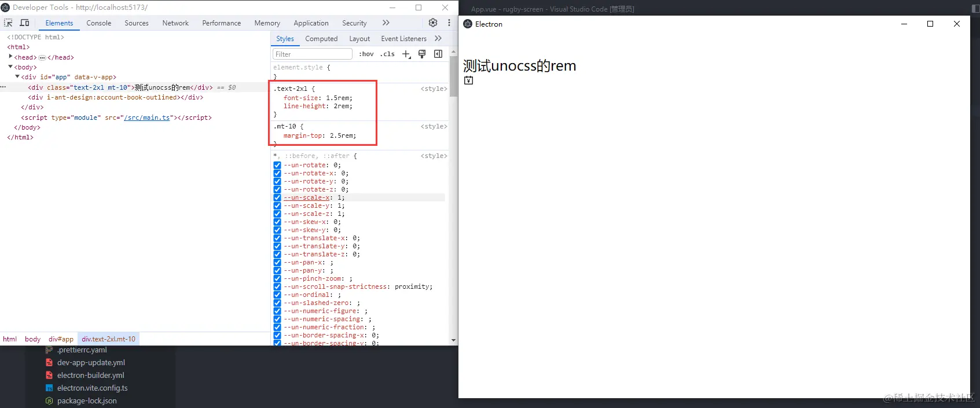Uncheck the --un-rotate-x property
This screenshot has width=980, height=408.
pyautogui.click(x=277, y=173)
